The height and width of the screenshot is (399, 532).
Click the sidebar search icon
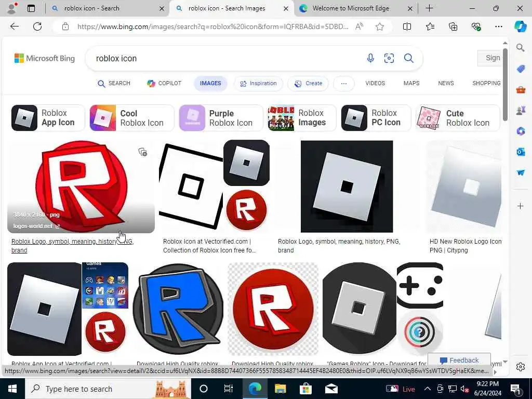[x=521, y=48]
